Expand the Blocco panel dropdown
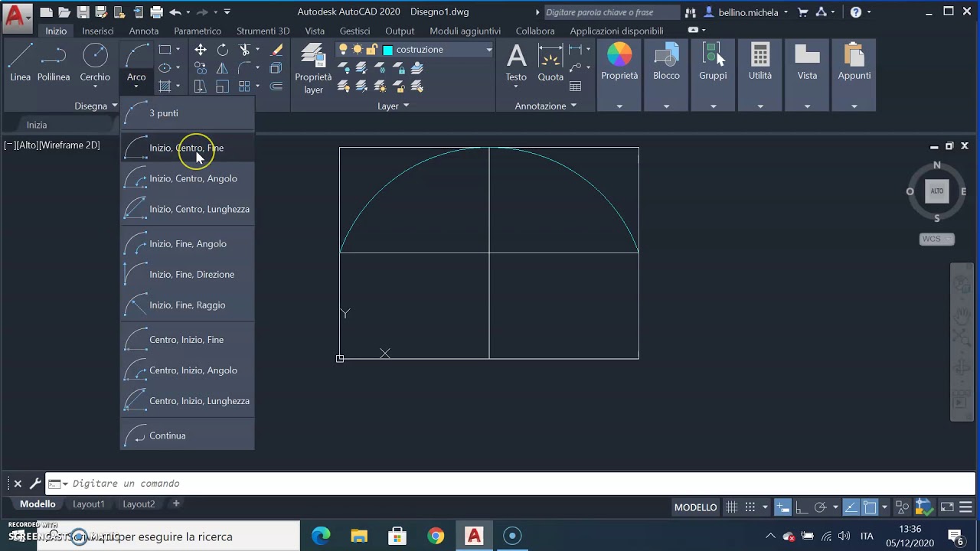 pyautogui.click(x=666, y=106)
